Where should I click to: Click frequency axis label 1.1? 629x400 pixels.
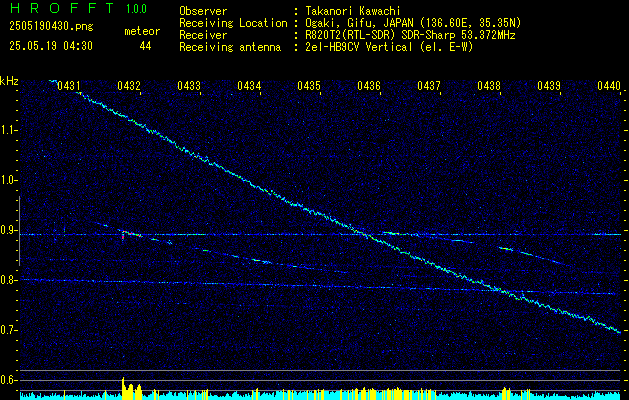coord(8,130)
